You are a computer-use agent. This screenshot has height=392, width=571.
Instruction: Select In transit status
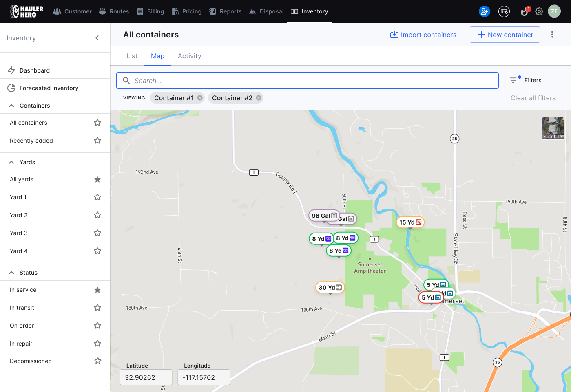22,308
